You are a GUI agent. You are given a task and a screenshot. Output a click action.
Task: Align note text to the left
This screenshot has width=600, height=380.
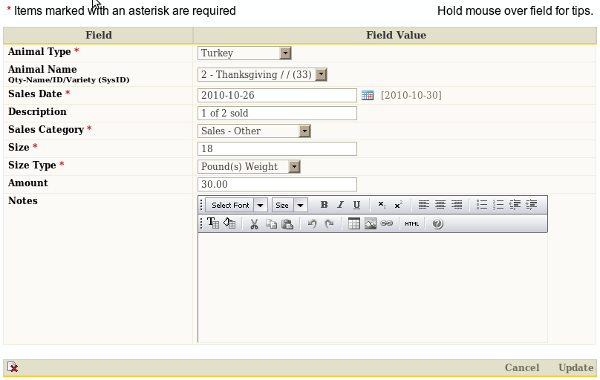(423, 205)
